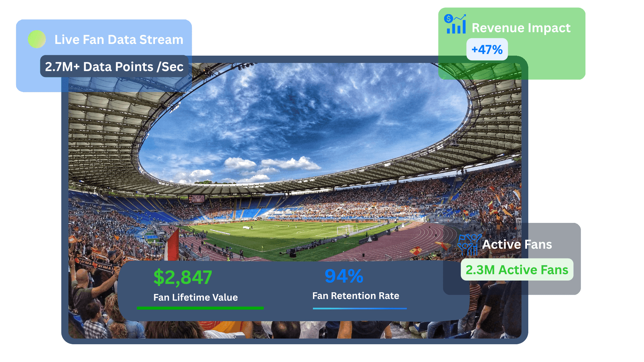Click the Fan Lifetime Value label
The width and height of the screenshot is (644, 362).
196,297
